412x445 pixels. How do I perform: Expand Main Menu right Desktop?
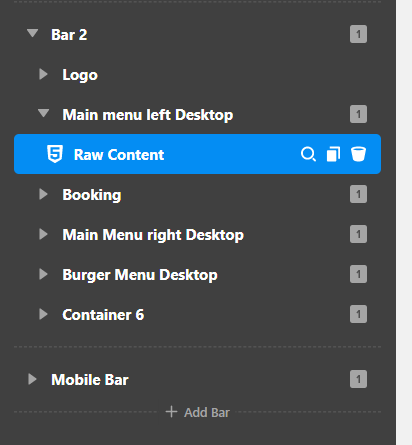tap(43, 234)
